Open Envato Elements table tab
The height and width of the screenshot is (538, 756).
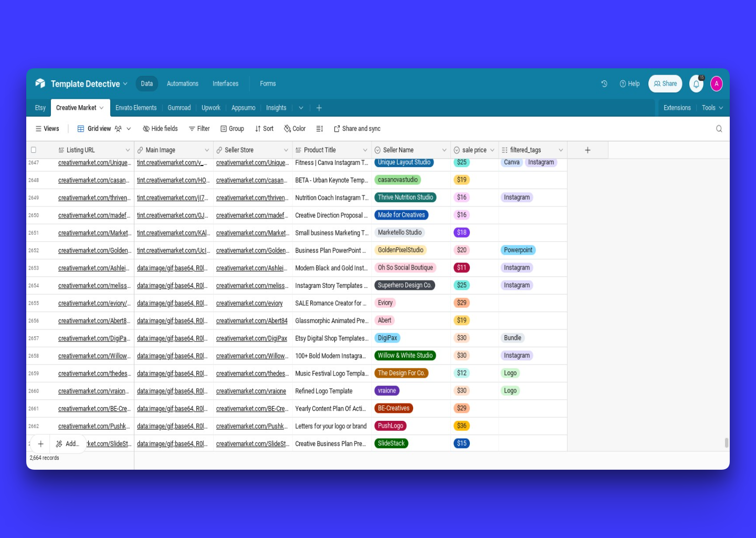point(136,108)
